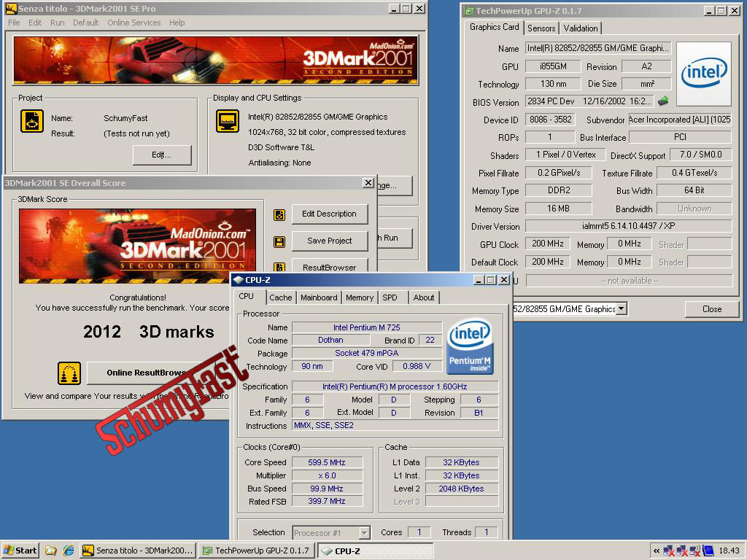The height and width of the screenshot is (560, 747).
Task: Click the CPU-Z taskbar button
Action: [x=375, y=551]
